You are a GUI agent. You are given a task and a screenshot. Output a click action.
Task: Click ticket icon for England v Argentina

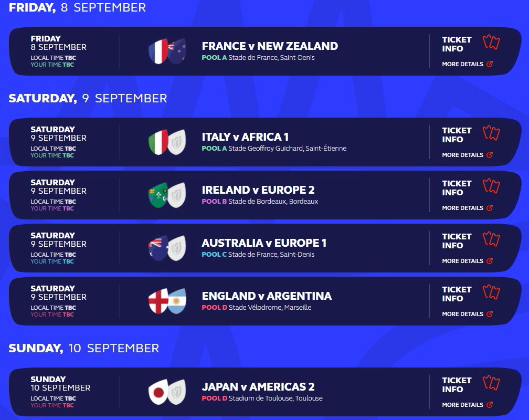click(491, 292)
